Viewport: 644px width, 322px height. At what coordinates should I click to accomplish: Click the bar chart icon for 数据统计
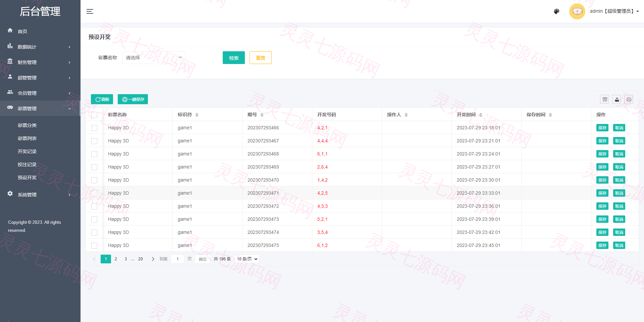pyautogui.click(x=10, y=46)
